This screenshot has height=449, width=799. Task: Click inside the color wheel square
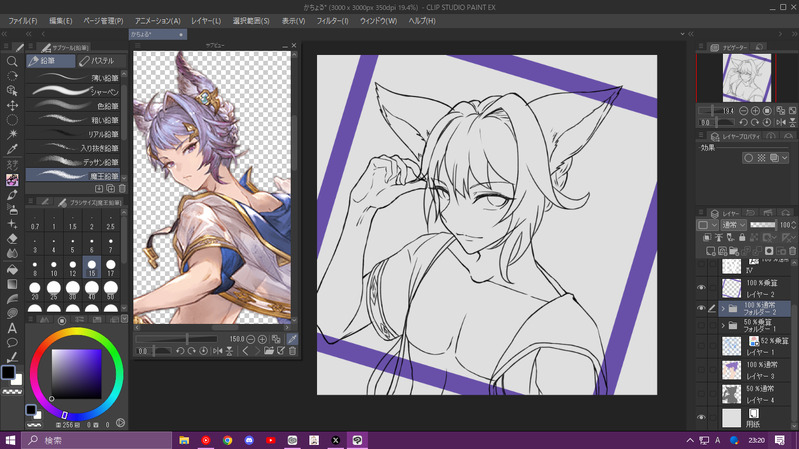tap(75, 372)
